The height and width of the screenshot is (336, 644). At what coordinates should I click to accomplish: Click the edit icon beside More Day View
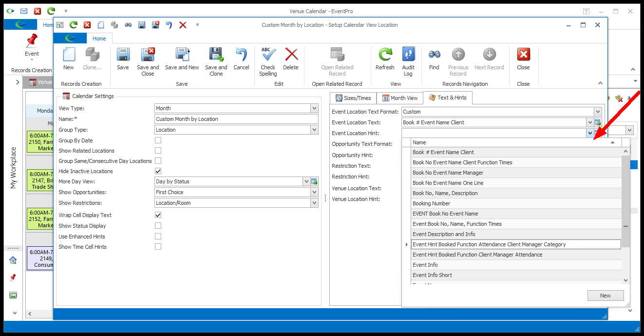315,181
